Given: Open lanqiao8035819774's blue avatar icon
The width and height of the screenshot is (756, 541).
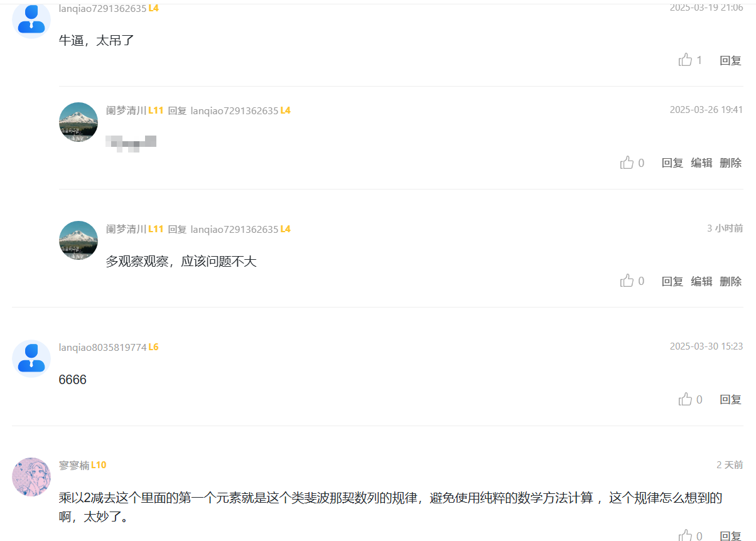Looking at the screenshot, I should point(31,359).
